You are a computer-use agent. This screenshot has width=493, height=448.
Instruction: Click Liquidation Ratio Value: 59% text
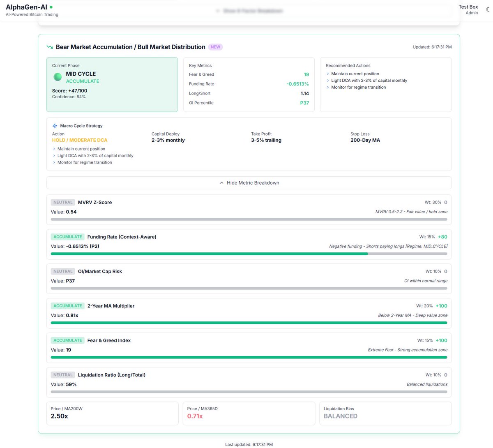[x=64, y=385]
